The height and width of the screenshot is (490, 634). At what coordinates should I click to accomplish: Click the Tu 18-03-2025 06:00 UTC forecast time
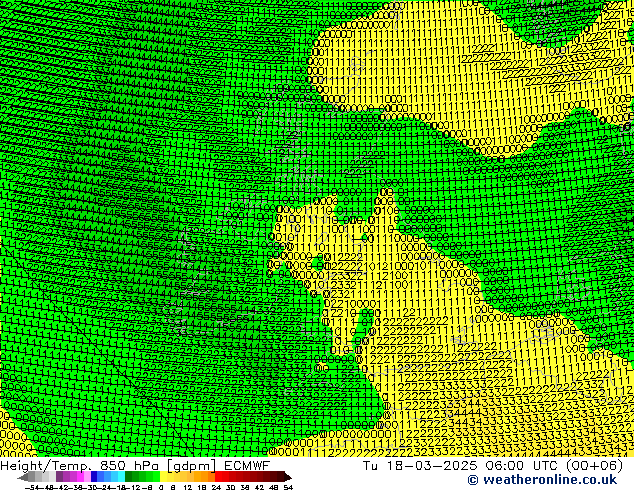tap(460, 465)
